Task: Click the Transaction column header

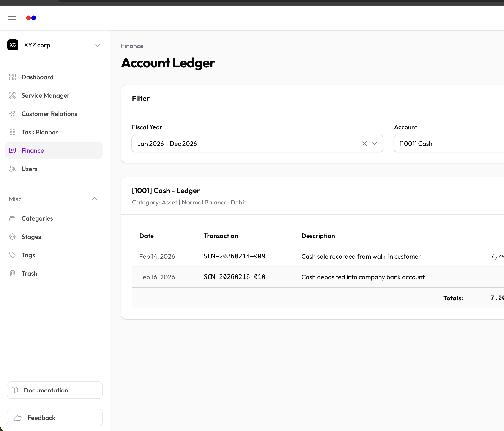Action: click(x=221, y=236)
